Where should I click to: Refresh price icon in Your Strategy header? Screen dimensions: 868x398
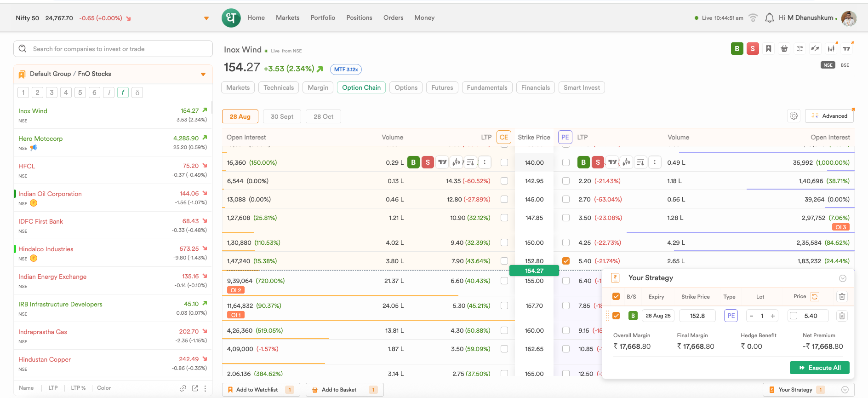pos(815,297)
